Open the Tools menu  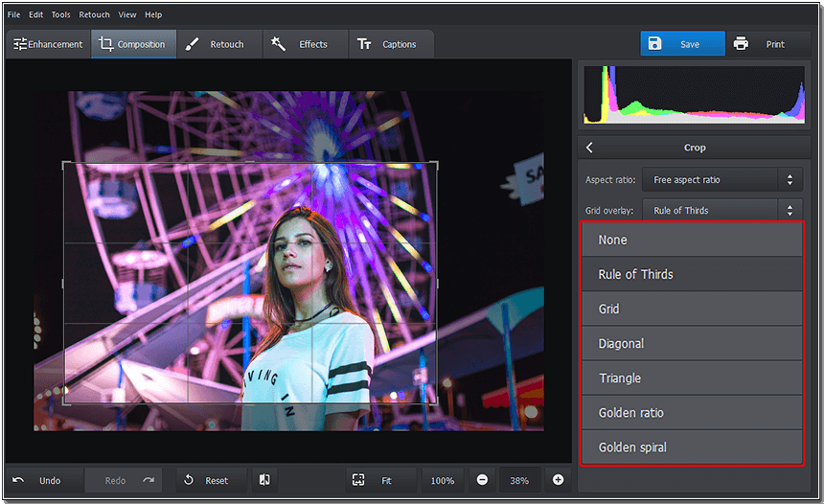click(x=60, y=14)
